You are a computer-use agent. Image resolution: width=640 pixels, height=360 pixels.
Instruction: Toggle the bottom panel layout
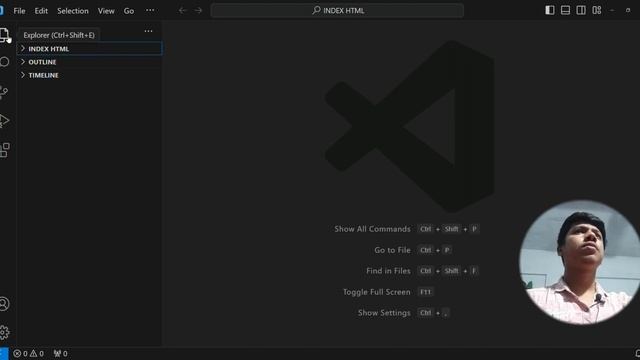point(565,10)
